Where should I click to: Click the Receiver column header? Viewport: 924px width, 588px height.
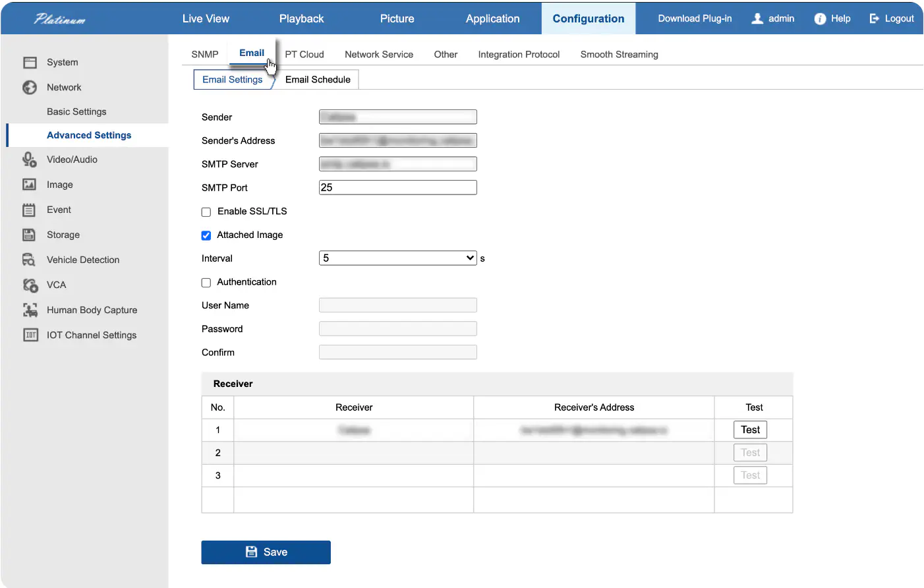(x=354, y=407)
